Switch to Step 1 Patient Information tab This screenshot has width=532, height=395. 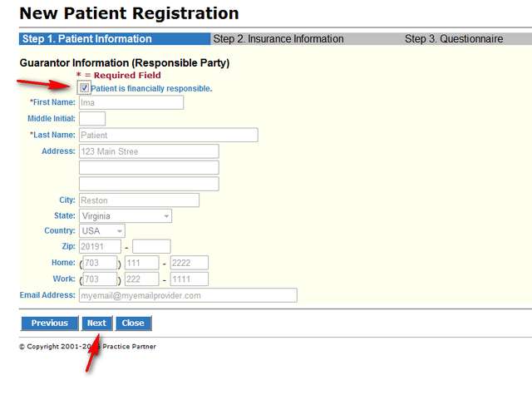87,39
